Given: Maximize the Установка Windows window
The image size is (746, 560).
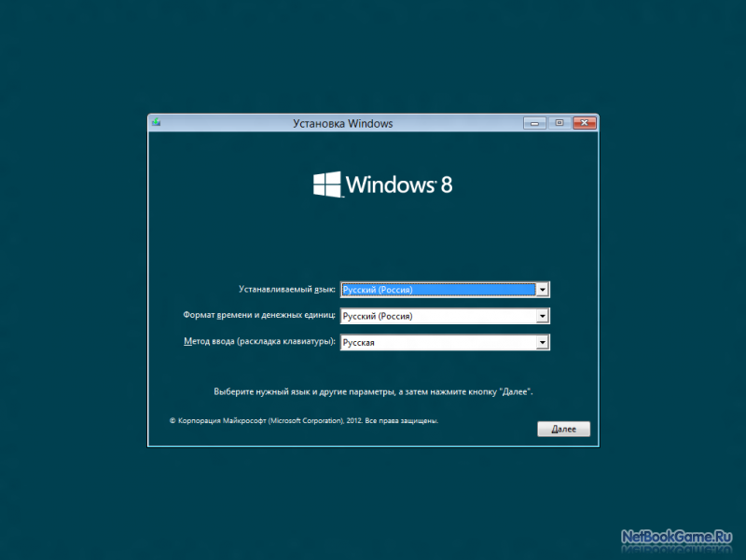Looking at the screenshot, I should tap(559, 123).
